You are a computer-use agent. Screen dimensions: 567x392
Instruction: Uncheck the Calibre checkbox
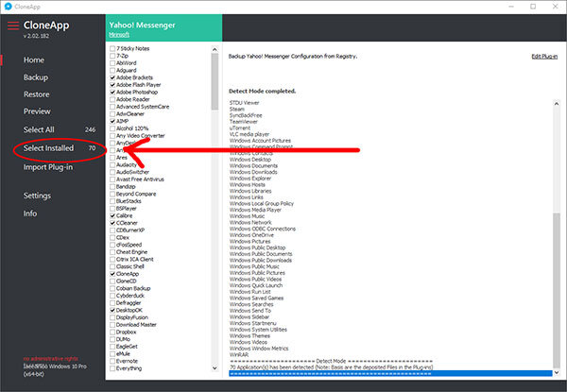point(112,215)
